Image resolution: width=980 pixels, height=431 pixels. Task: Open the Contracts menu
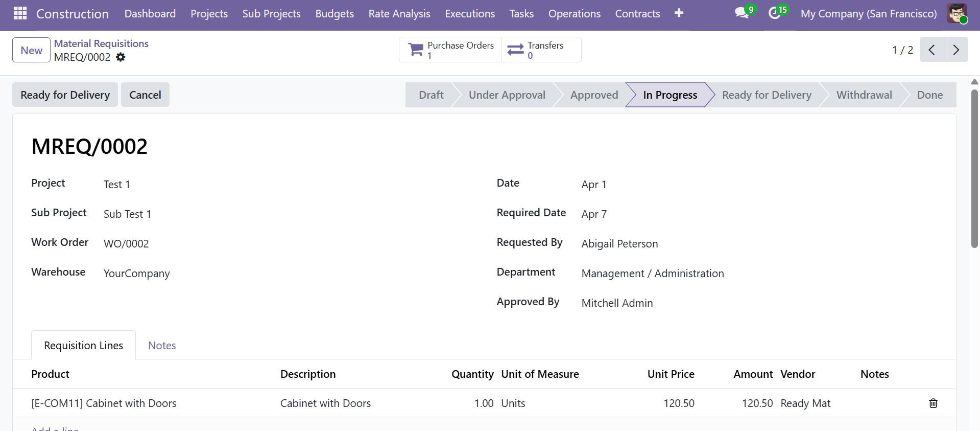point(637,14)
